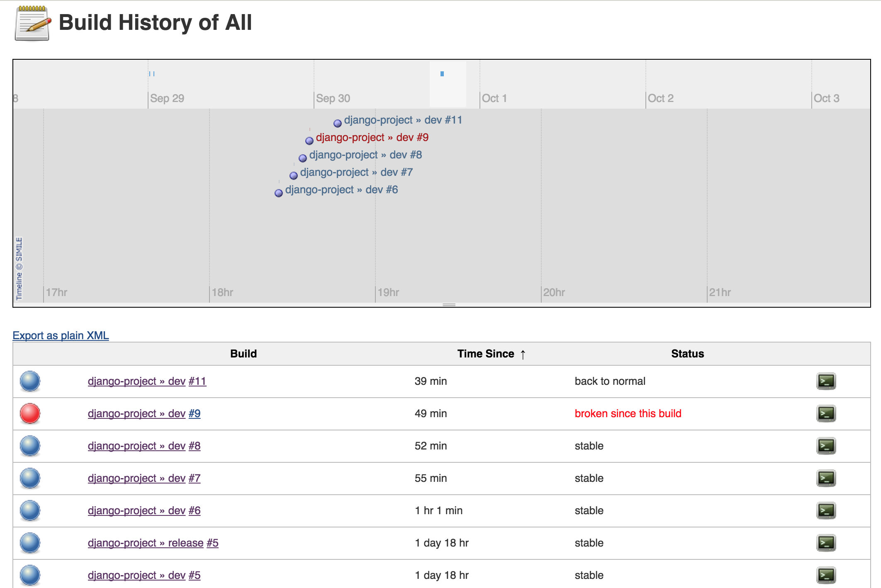The width and height of the screenshot is (881, 588).
Task: Select dev #6 marker on timeline
Action: (x=279, y=192)
